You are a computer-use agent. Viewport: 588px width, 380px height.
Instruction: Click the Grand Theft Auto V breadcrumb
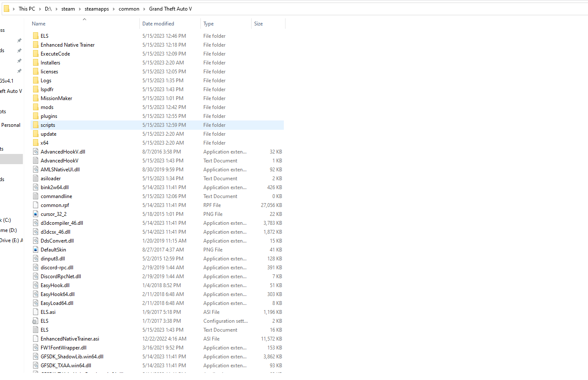pyautogui.click(x=170, y=9)
